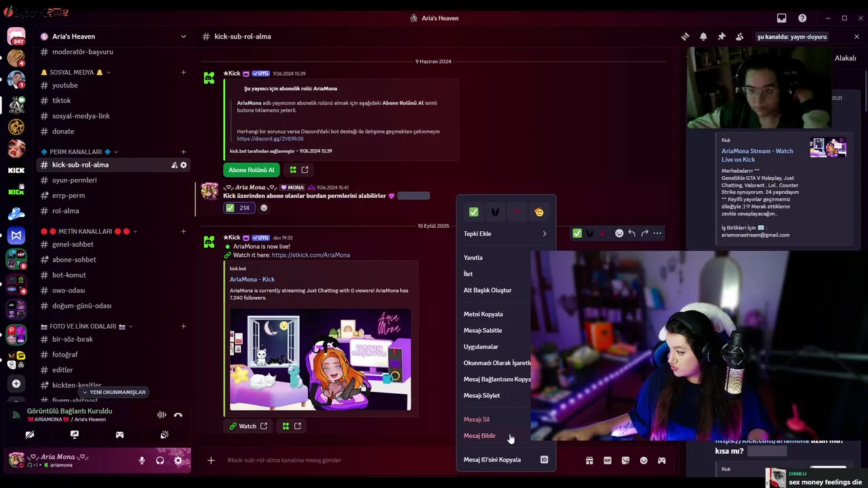This screenshot has height=488, width=868.
Task: Reply arrow in message hover toolbar
Action: point(631,233)
